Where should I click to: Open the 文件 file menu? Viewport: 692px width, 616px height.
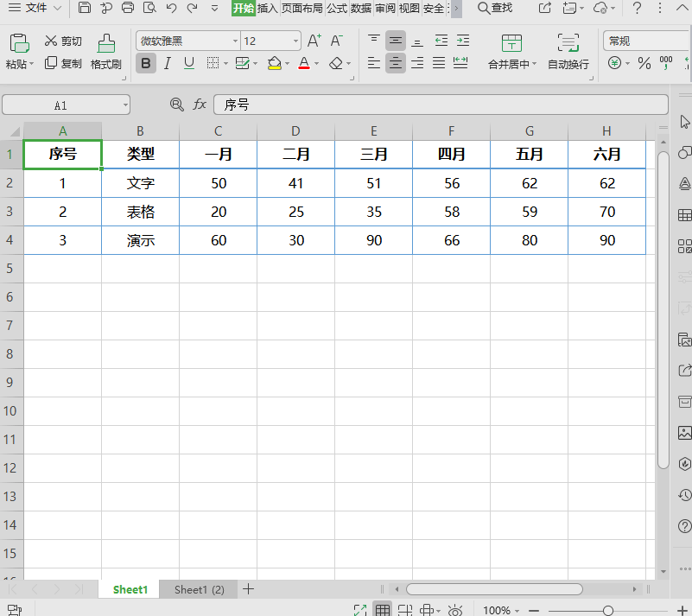click(35, 8)
